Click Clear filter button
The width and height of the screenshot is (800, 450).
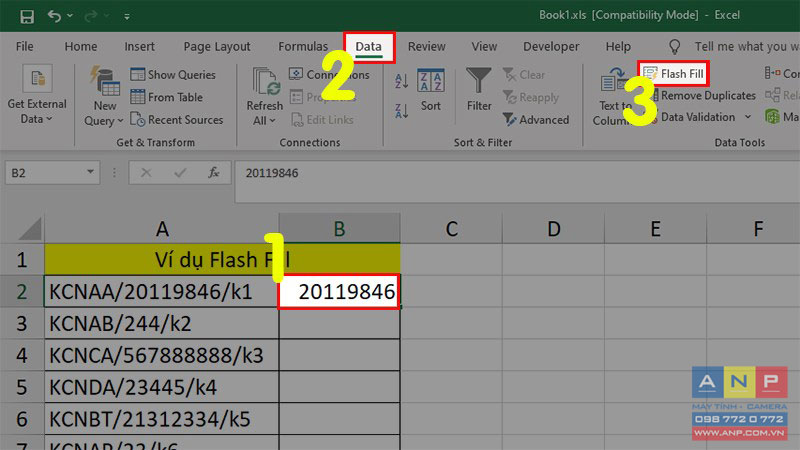(524, 74)
